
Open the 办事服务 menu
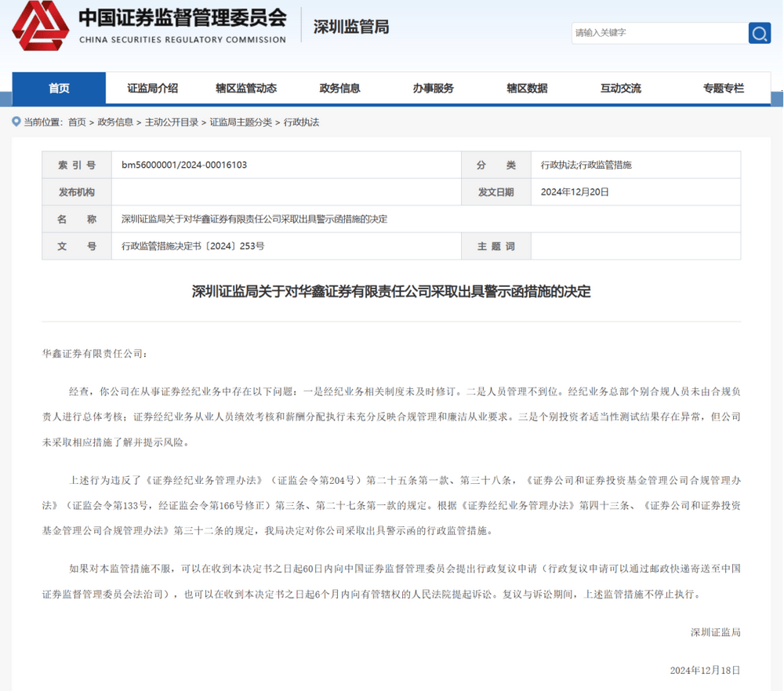click(x=433, y=89)
